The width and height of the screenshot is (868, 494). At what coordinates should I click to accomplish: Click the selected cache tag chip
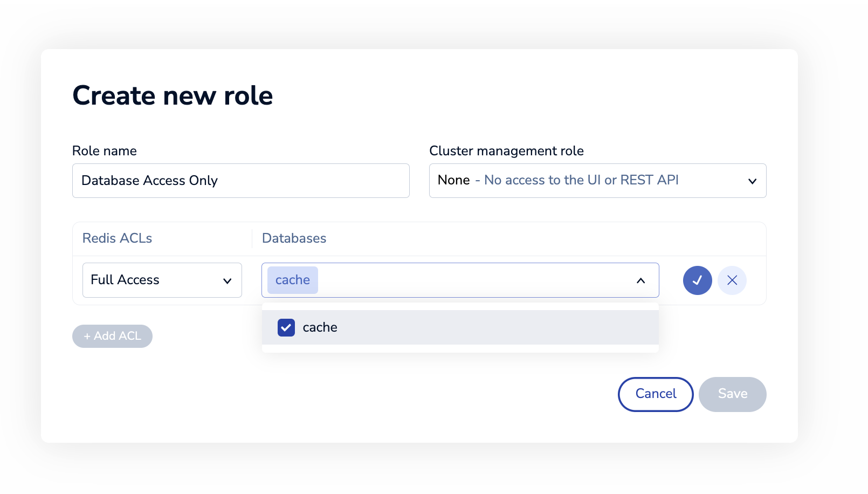coord(292,280)
